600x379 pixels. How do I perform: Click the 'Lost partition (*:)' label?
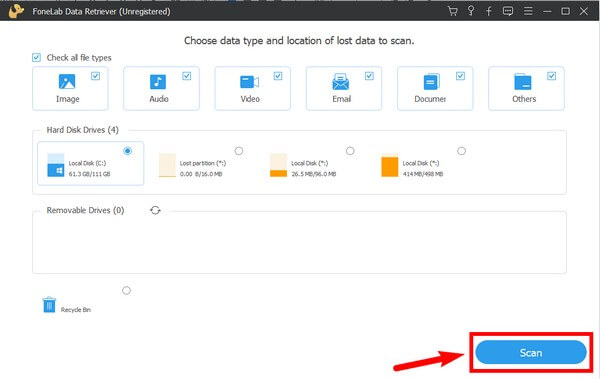tap(203, 163)
